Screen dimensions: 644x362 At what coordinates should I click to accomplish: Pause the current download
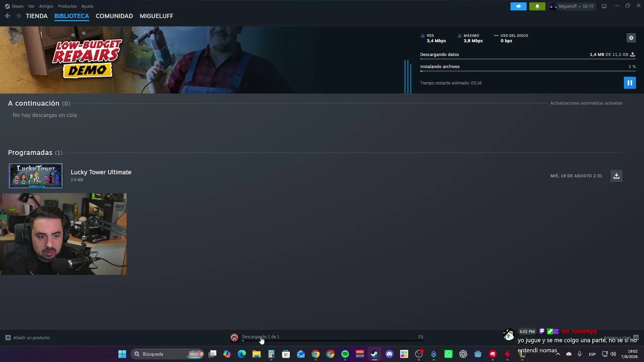click(x=629, y=83)
